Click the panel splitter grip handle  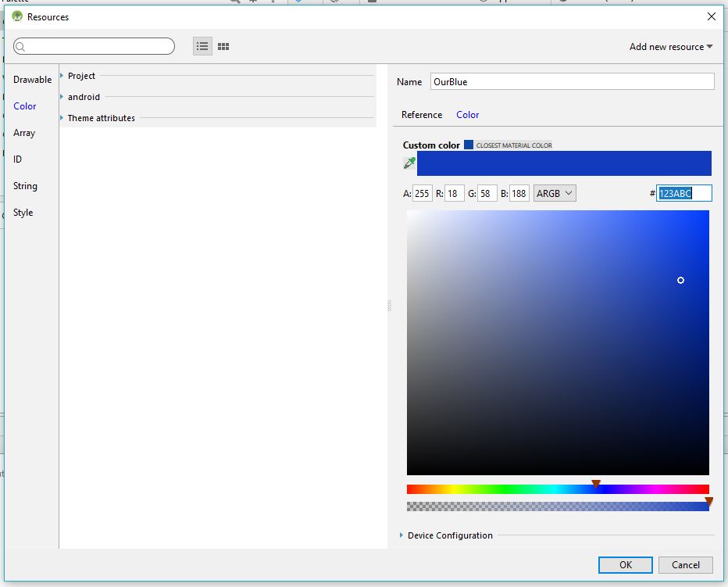point(389,306)
